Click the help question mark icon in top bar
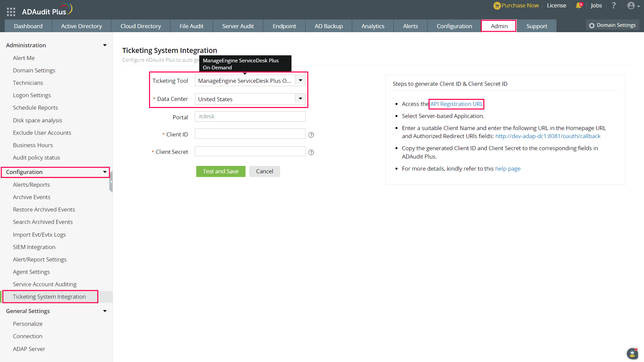The image size is (644, 362). 614,6
